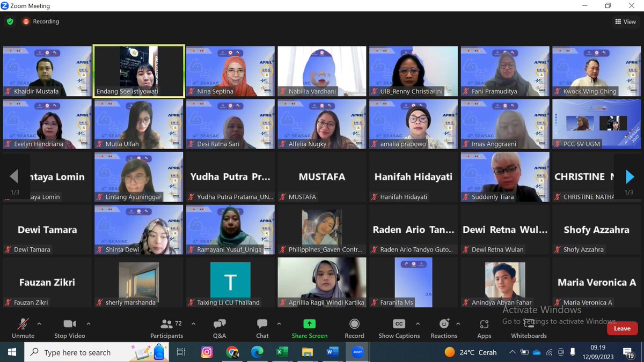This screenshot has width=644, height=362.
Task: Select PCC SV UGM video tile
Action: 596,124
